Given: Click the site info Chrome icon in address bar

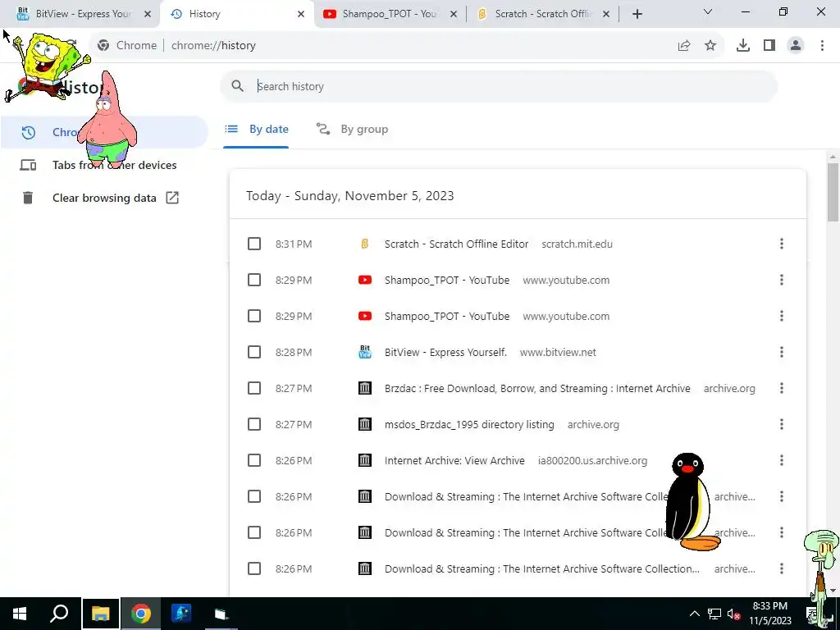Looking at the screenshot, I should (103, 46).
